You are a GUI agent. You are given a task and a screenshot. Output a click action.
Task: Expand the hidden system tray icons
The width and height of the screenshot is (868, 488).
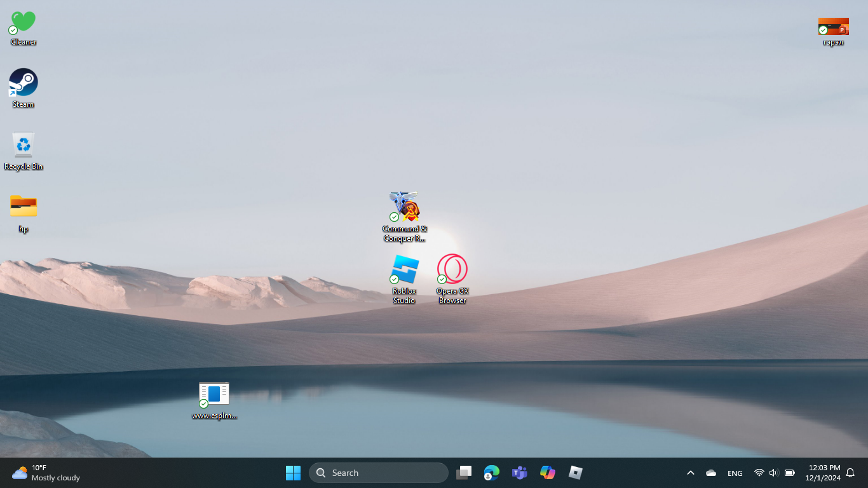(x=690, y=473)
